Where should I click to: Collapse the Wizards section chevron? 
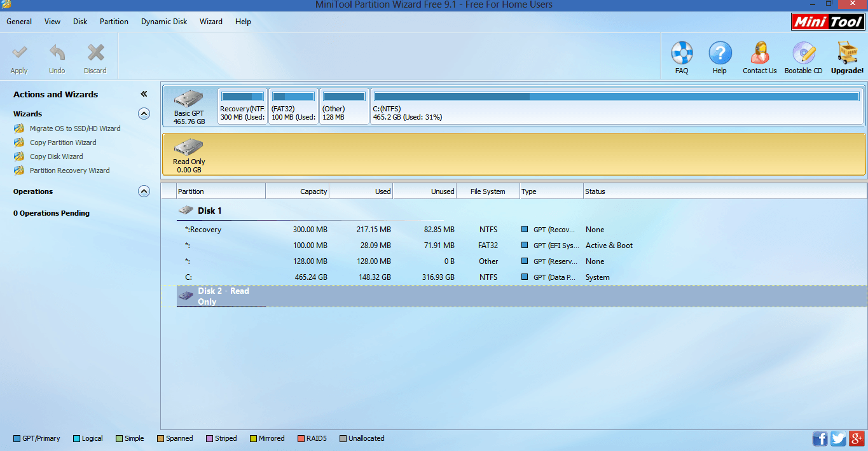pos(144,113)
